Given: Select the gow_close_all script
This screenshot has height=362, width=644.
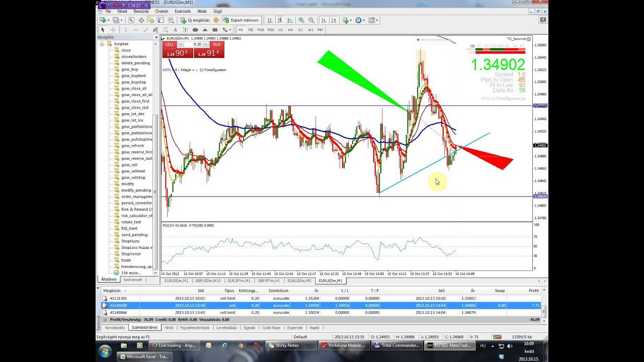Looking at the screenshot, I should pos(134,88).
